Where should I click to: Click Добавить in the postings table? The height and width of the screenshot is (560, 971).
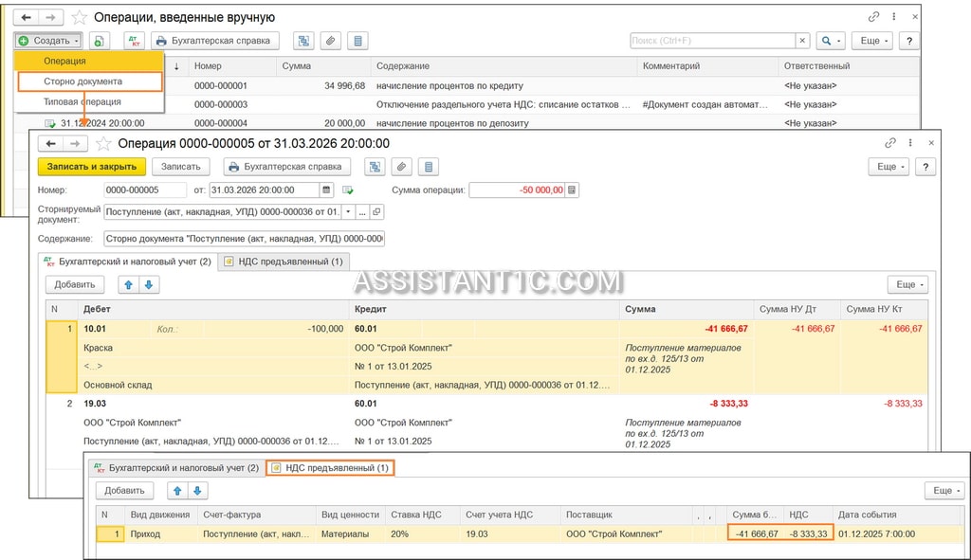[x=75, y=284]
